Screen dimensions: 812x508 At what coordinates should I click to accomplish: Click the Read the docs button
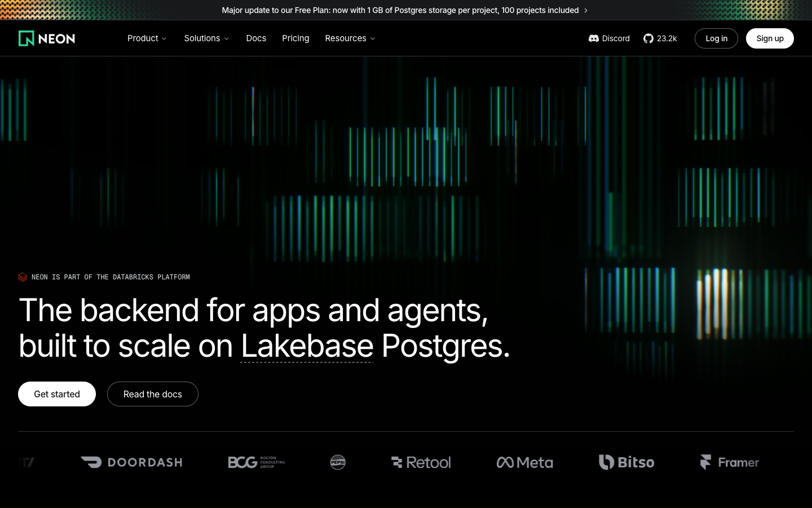[x=153, y=394]
